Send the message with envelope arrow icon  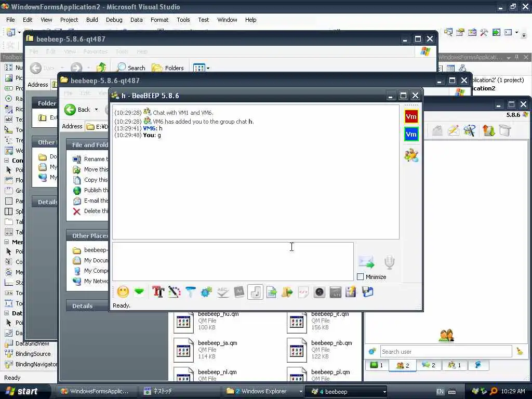(x=366, y=262)
